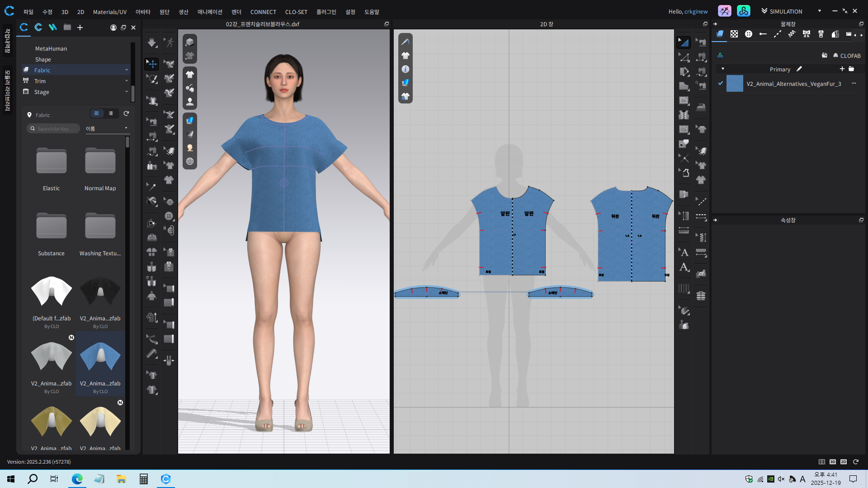Add new fabric with plus button
Image resolution: width=868 pixels, height=488 pixels.
point(842,69)
